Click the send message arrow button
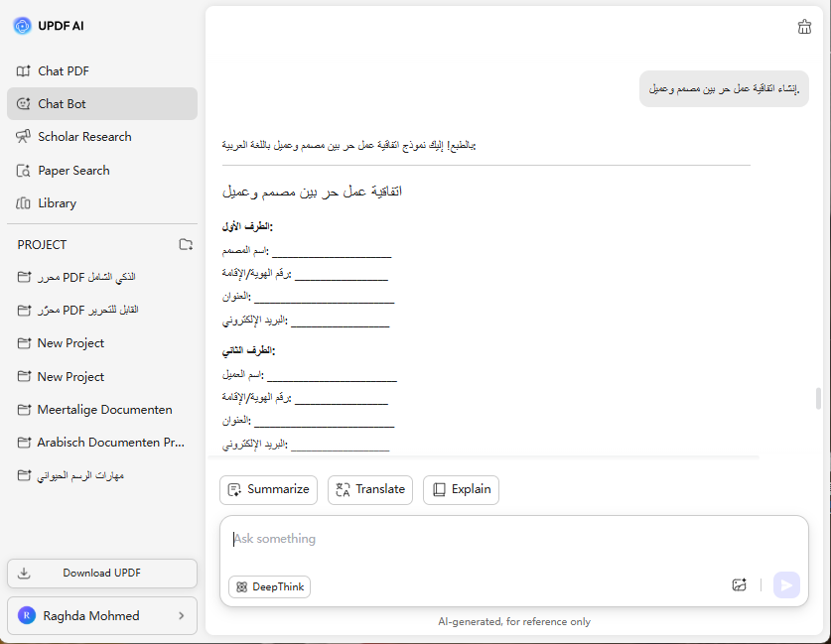Screen dimensions: 831x644 (785, 585)
